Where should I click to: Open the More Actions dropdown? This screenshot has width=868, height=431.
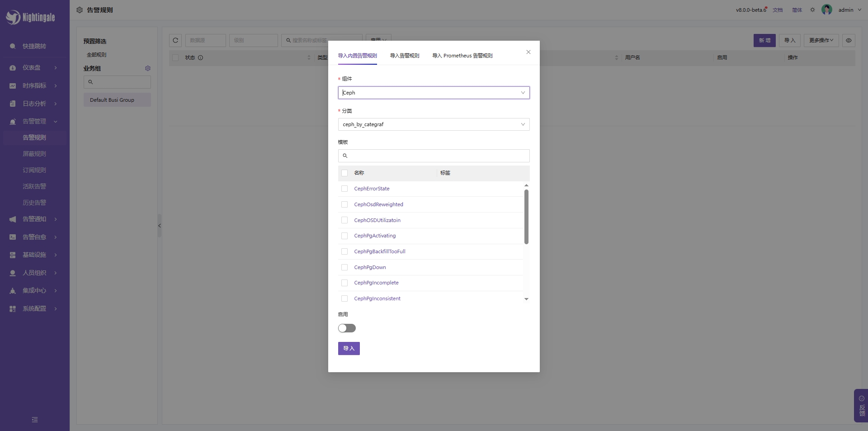(x=821, y=40)
